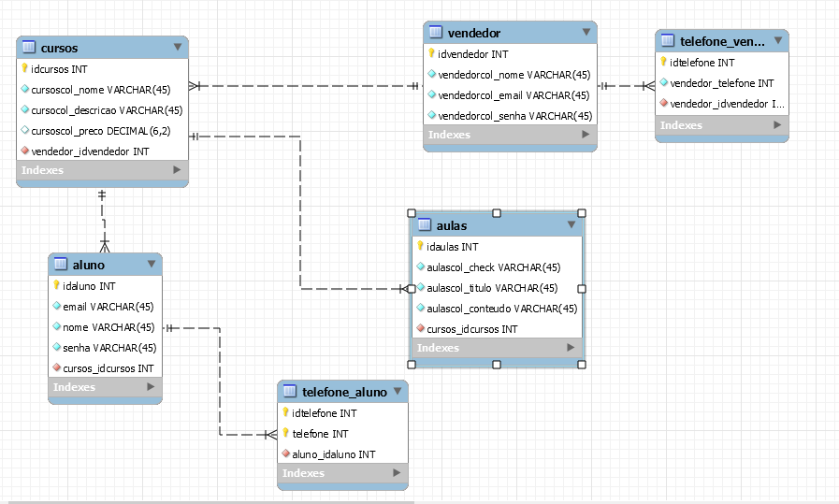Image resolution: width=839 pixels, height=504 pixels.
Task: Click the idcursos primary key icon
Action: pos(25,68)
